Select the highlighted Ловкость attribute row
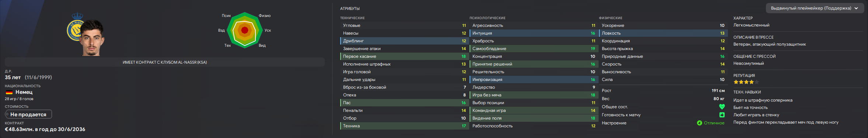Screen dimensions: 868x138 click(x=663, y=33)
